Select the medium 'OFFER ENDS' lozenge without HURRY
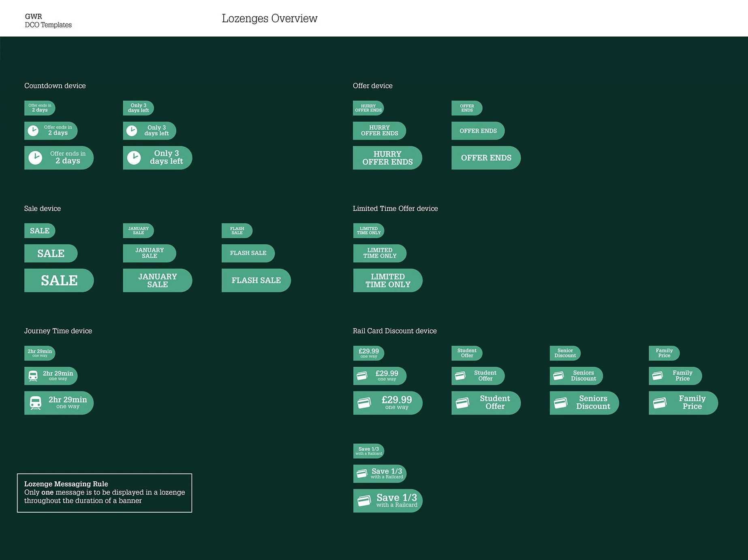Image resolution: width=748 pixels, height=560 pixels. pos(478,130)
